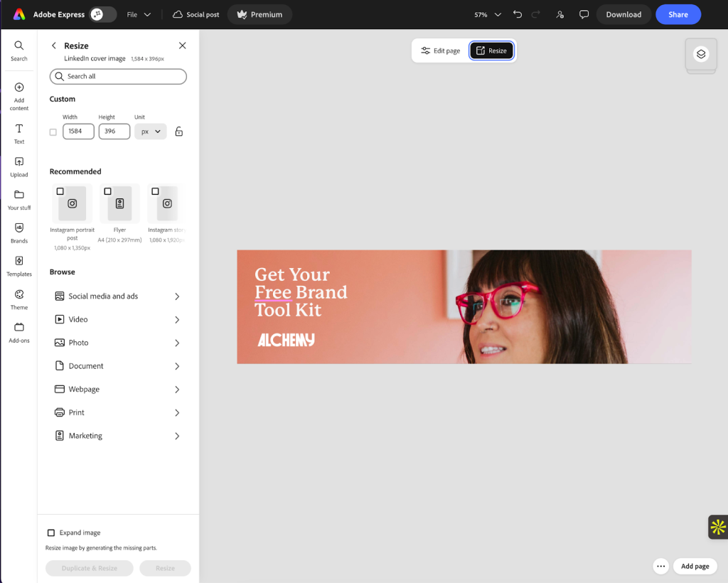Open the more options ellipsis button

click(660, 566)
